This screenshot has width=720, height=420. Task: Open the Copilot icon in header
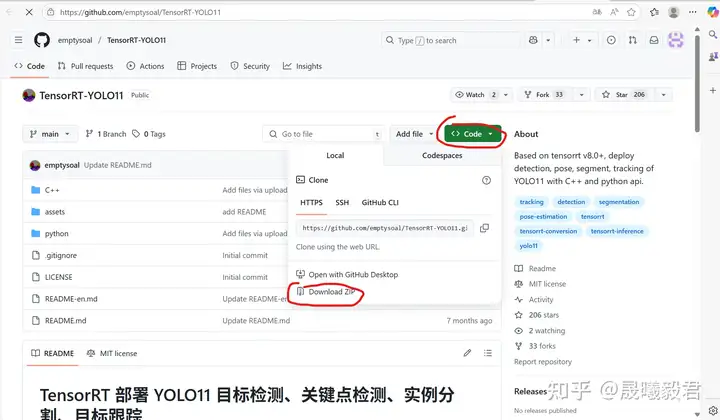(x=533, y=40)
